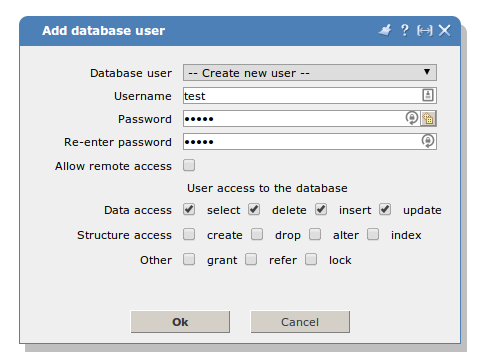
Task: Enable the refer permission checkbox
Action: pyautogui.click(x=251, y=259)
